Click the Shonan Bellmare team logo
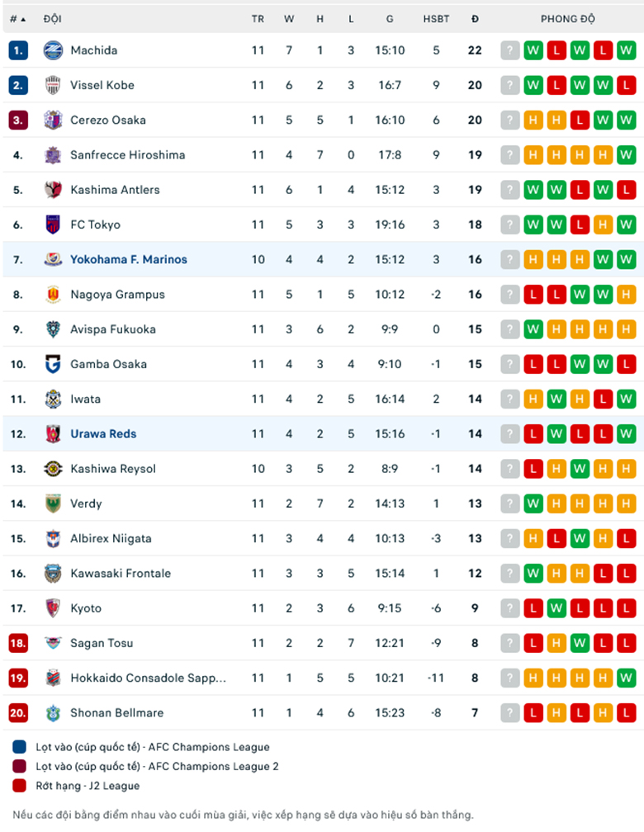This screenshot has width=644, height=832. (x=53, y=713)
